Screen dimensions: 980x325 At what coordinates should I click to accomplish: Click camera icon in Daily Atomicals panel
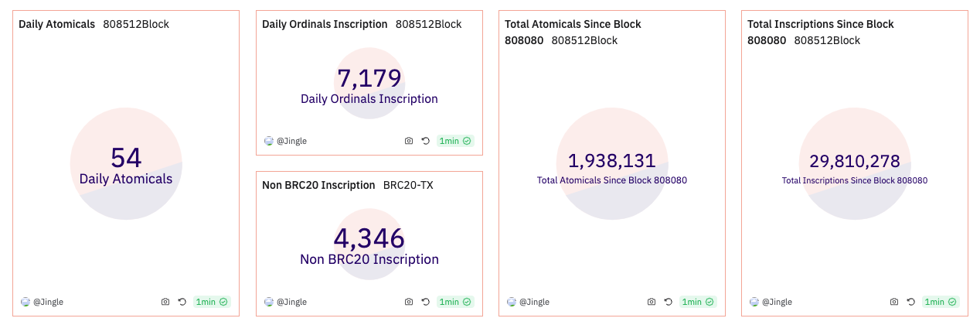coord(165,302)
